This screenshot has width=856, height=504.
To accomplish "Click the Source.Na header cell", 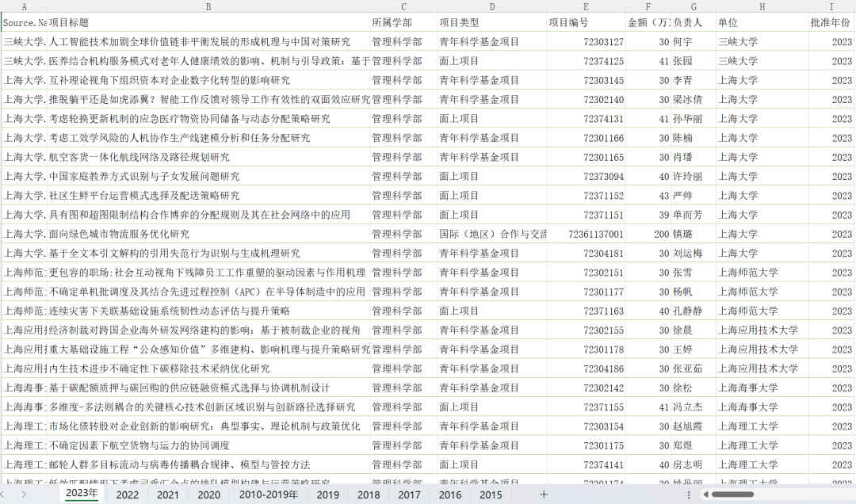I will (x=24, y=22).
